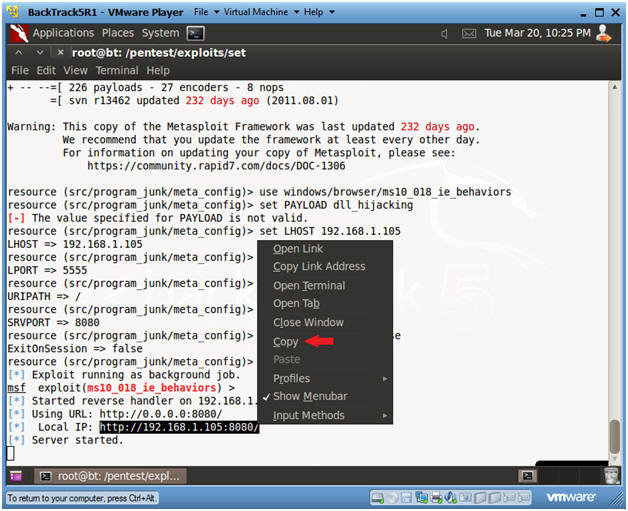This screenshot has height=511, width=628.
Task: Click the date and time clock
Action: tap(537, 33)
